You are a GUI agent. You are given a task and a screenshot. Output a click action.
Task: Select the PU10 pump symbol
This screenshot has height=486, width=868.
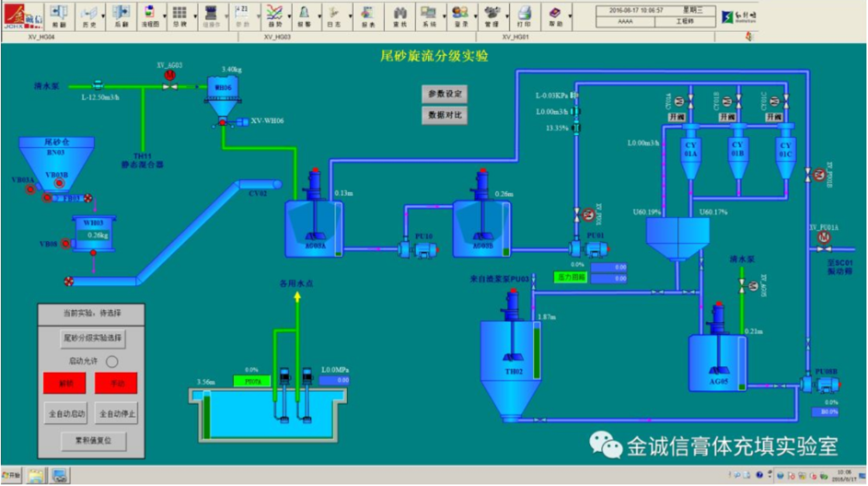point(411,249)
